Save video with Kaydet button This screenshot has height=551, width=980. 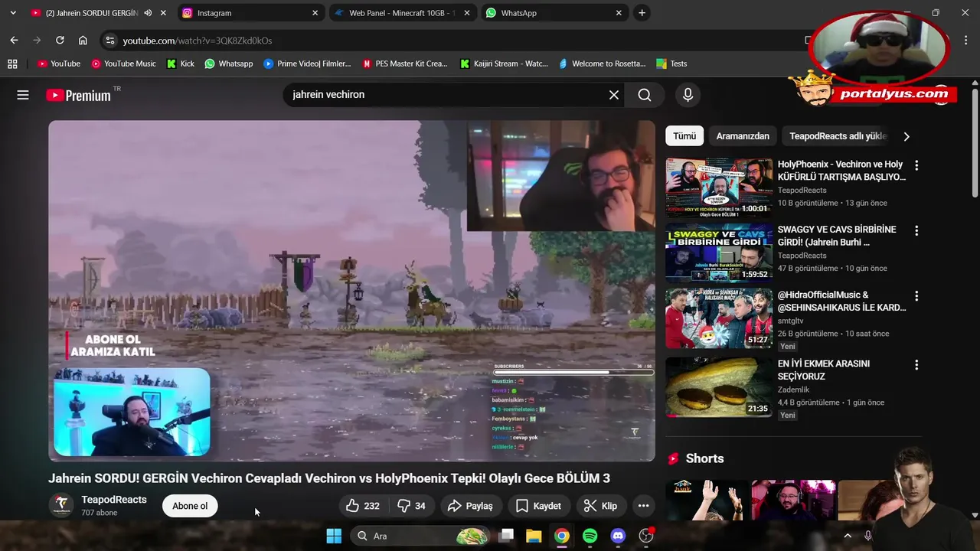click(x=538, y=506)
